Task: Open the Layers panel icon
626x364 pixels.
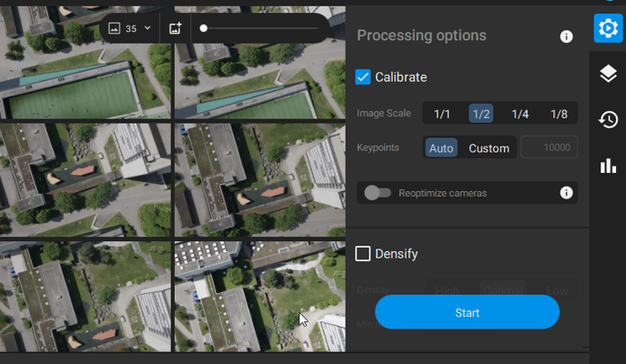Action: [x=609, y=75]
